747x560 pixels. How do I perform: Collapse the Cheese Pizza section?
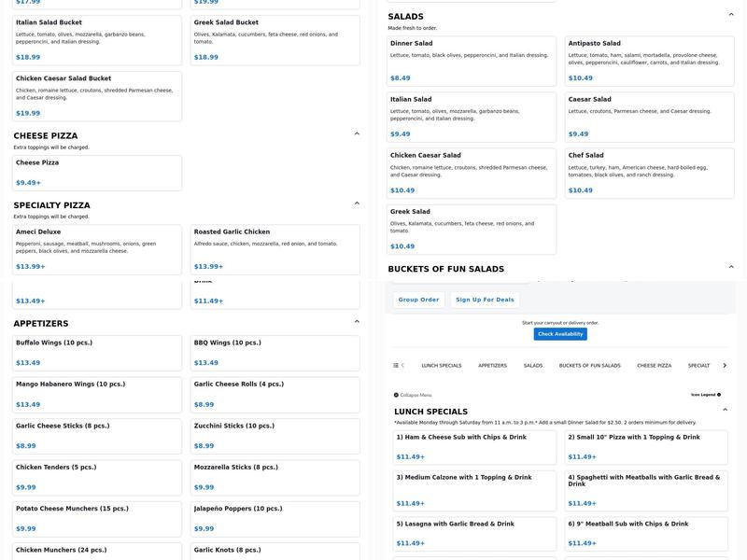pos(357,134)
